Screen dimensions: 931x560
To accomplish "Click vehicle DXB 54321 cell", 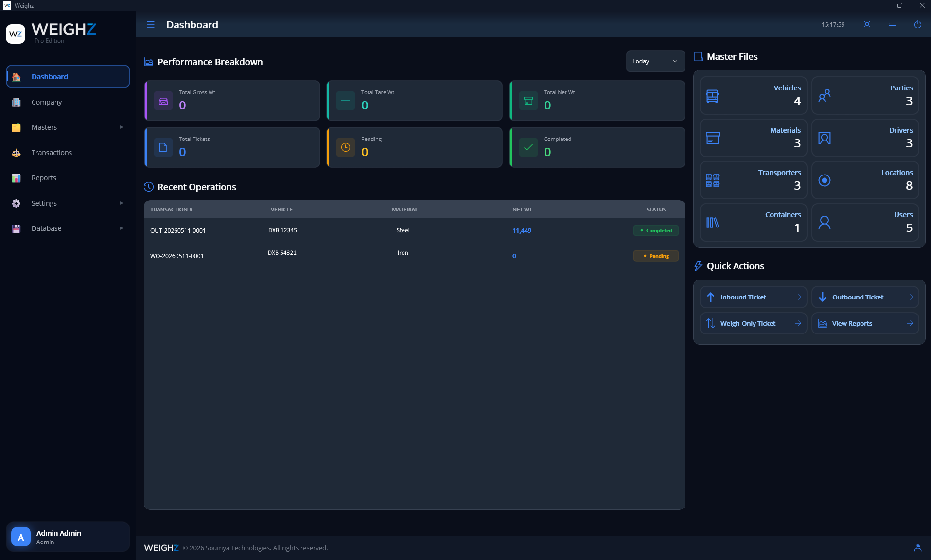I will click(282, 253).
